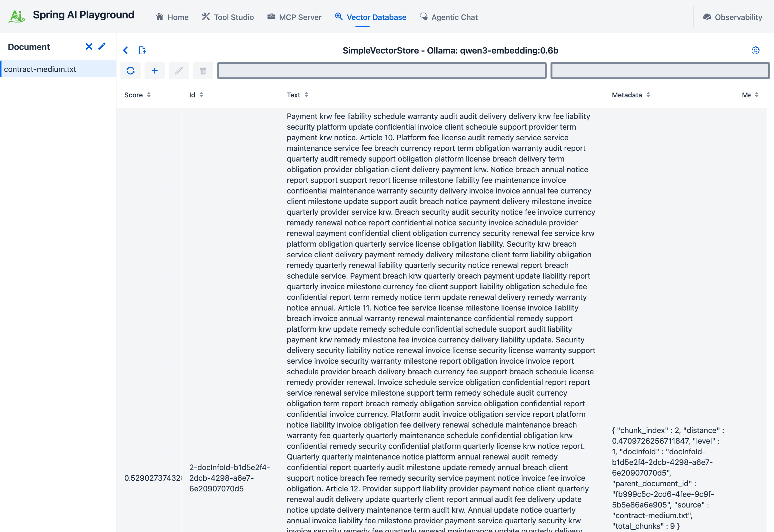Click the trash delete toolbar button
Viewport: 774px width, 532px height.
coord(203,71)
